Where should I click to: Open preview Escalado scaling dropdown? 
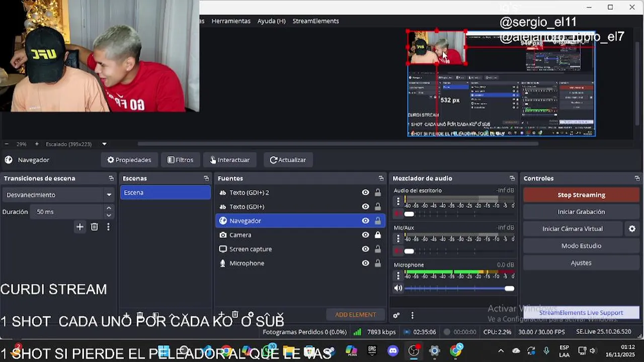[104, 144]
